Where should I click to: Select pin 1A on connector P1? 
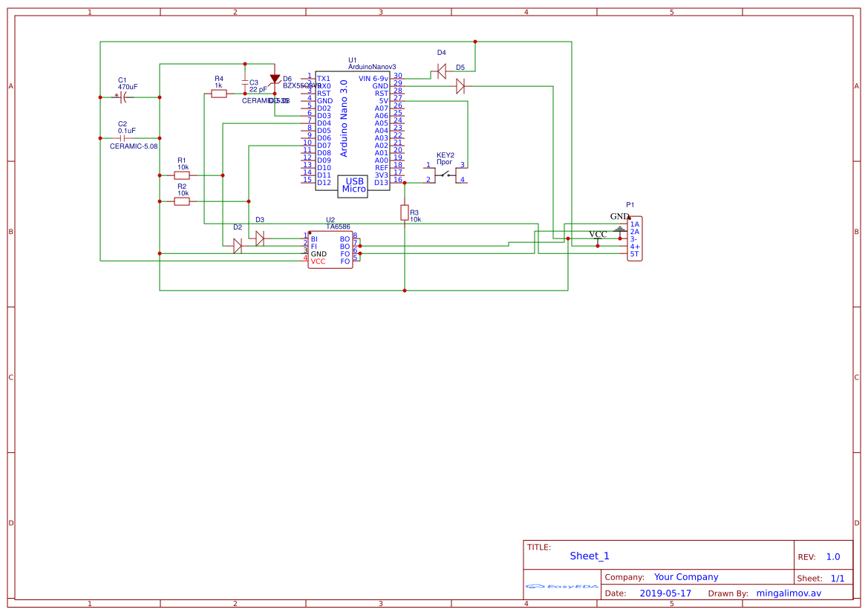(634, 224)
